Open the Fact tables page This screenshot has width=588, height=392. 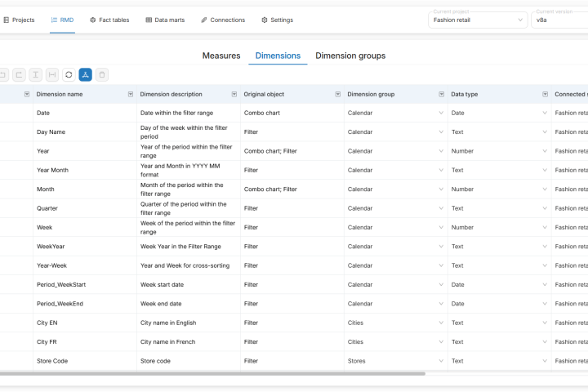click(109, 20)
